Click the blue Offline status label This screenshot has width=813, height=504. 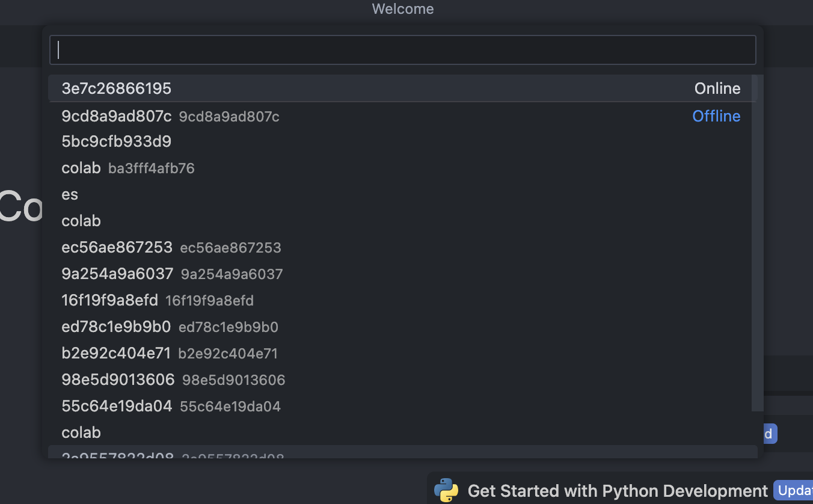[x=716, y=116]
